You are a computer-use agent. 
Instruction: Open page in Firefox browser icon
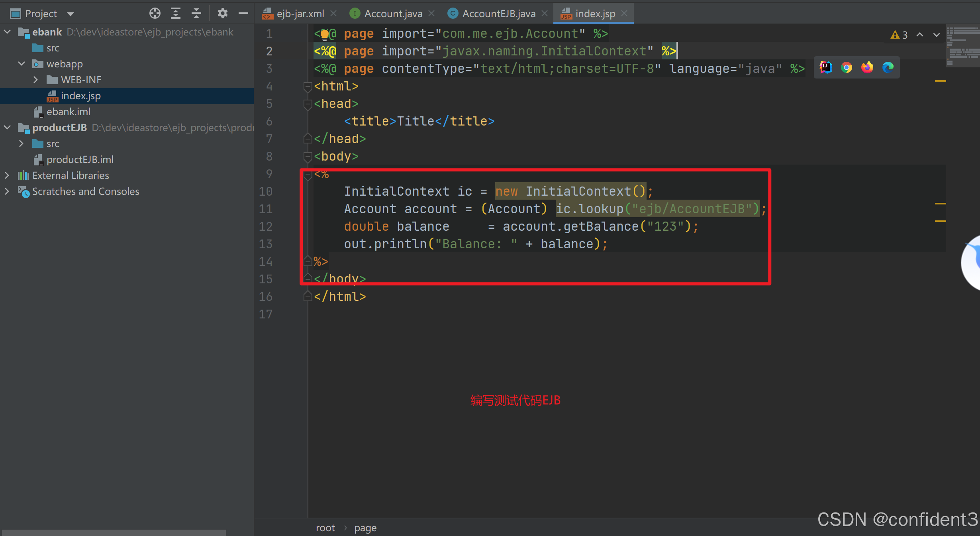(867, 68)
